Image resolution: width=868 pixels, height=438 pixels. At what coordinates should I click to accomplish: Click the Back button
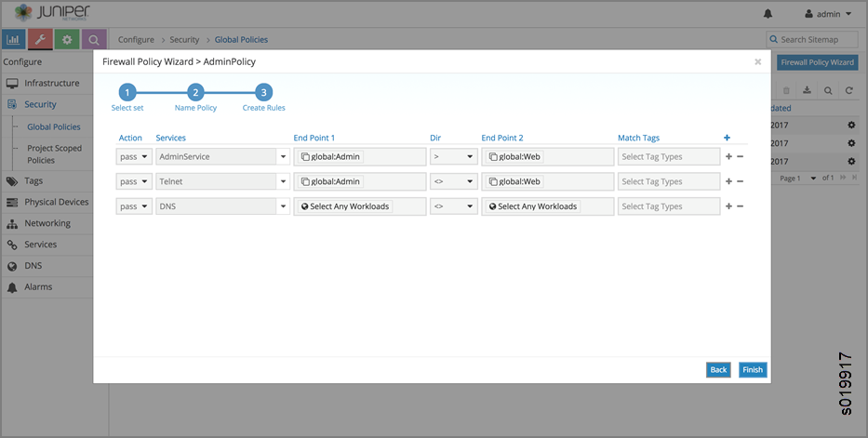(x=718, y=370)
